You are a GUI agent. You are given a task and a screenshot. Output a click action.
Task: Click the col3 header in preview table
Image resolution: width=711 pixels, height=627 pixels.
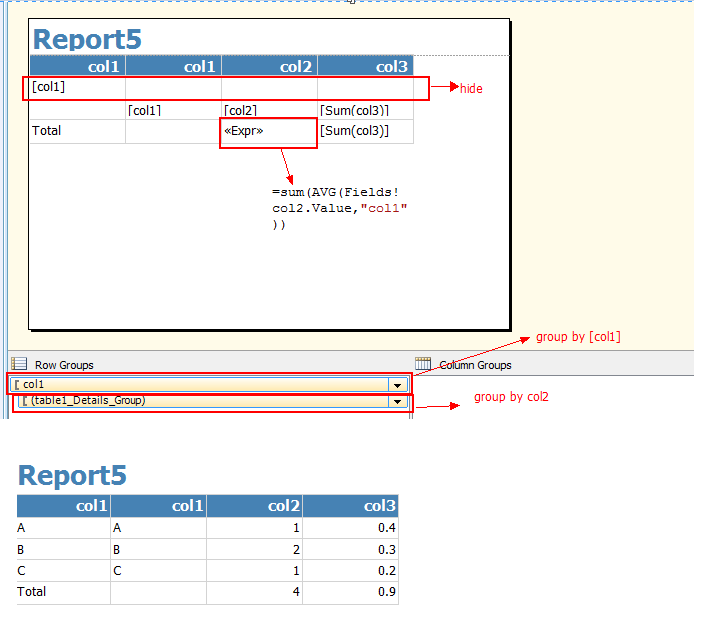pyautogui.click(x=351, y=506)
